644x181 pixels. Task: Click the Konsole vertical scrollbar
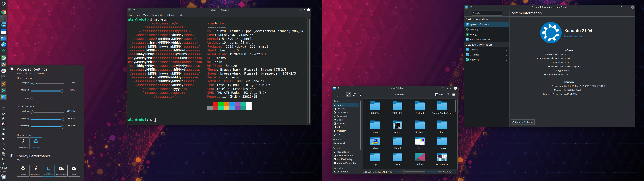tap(309, 71)
